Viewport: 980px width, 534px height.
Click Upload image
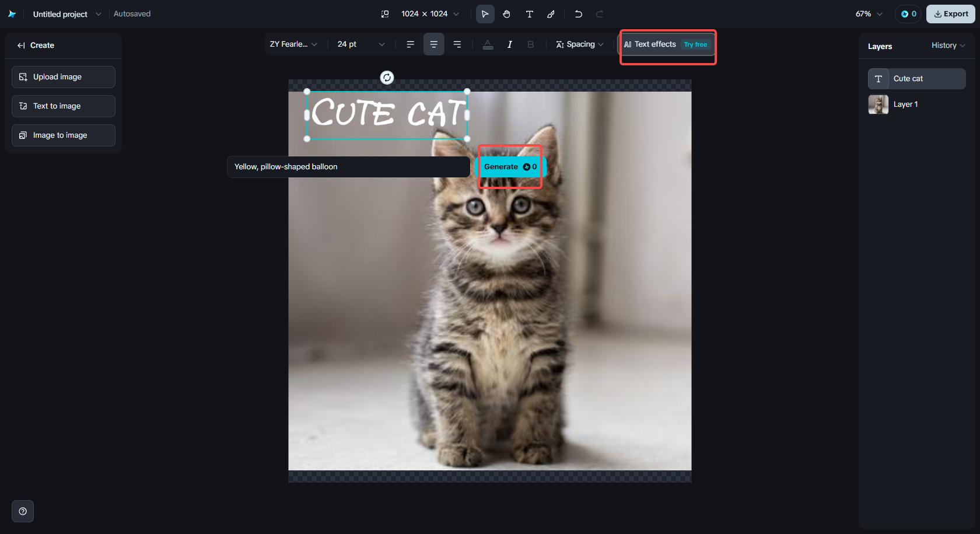(64, 77)
